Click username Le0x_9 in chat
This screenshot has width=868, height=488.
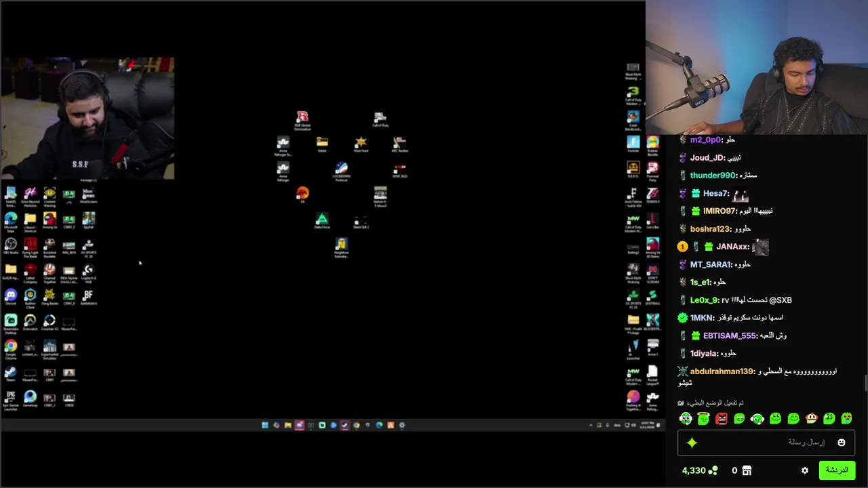coord(704,300)
